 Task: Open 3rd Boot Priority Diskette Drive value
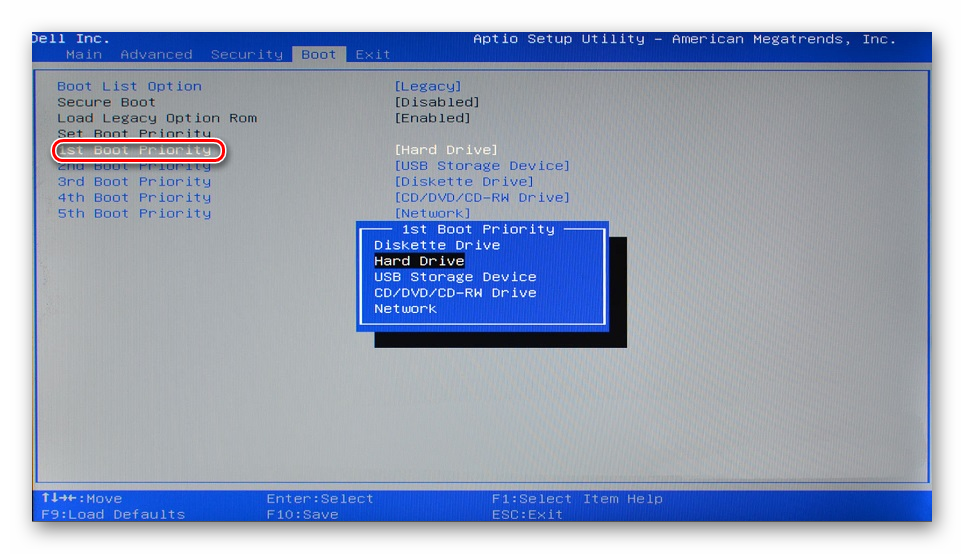tap(464, 182)
